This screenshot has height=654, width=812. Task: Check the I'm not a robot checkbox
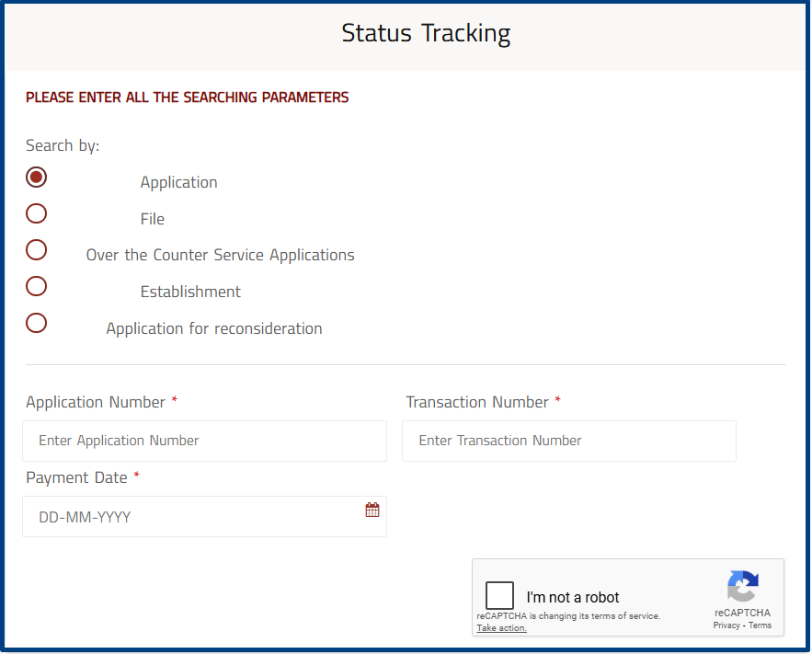coord(499,595)
